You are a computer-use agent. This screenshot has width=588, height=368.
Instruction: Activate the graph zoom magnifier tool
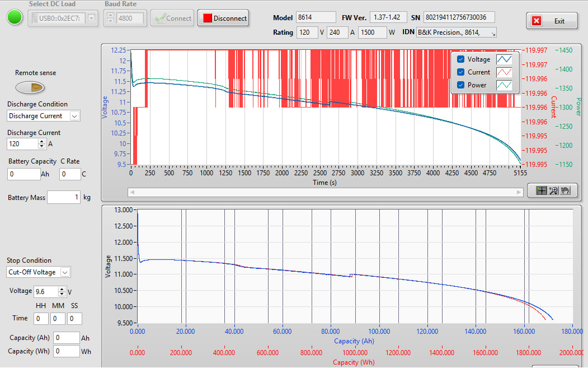553,190
